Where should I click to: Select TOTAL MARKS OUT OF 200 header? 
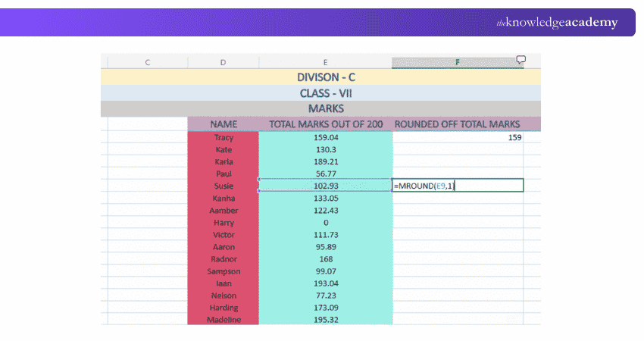pyautogui.click(x=326, y=124)
